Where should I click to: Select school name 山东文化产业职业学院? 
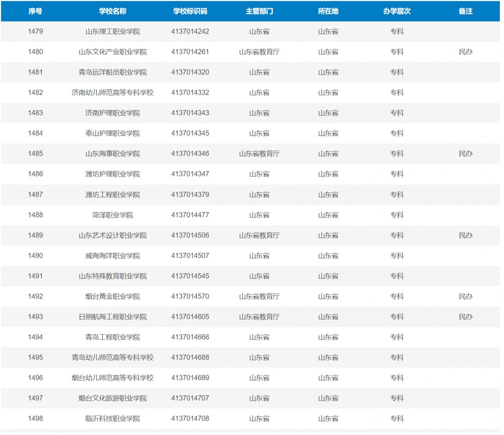pos(112,52)
